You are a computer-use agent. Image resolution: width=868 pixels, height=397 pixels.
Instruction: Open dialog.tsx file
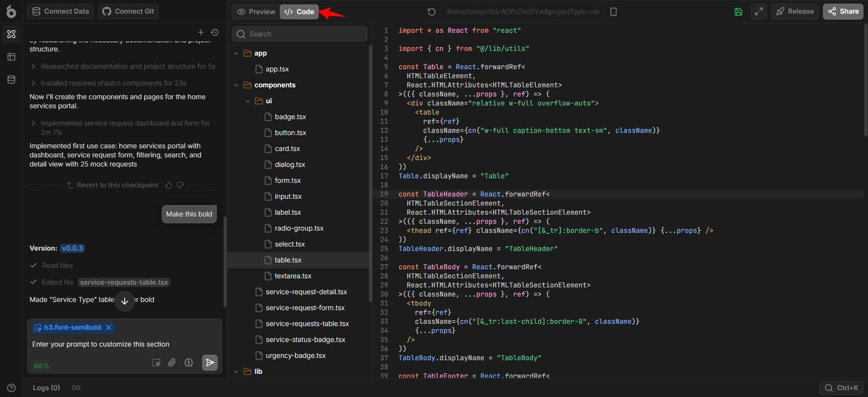click(298, 165)
